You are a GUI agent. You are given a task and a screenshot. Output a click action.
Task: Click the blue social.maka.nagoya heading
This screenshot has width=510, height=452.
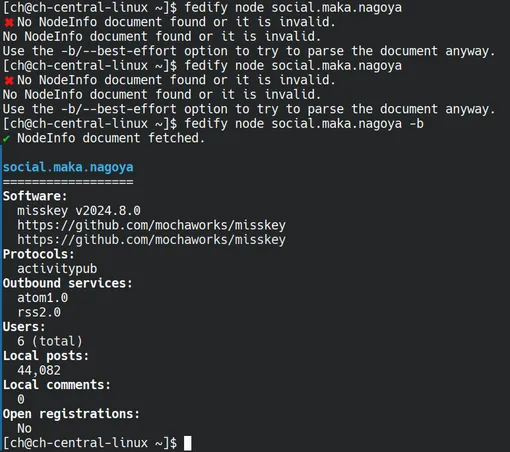click(68, 167)
